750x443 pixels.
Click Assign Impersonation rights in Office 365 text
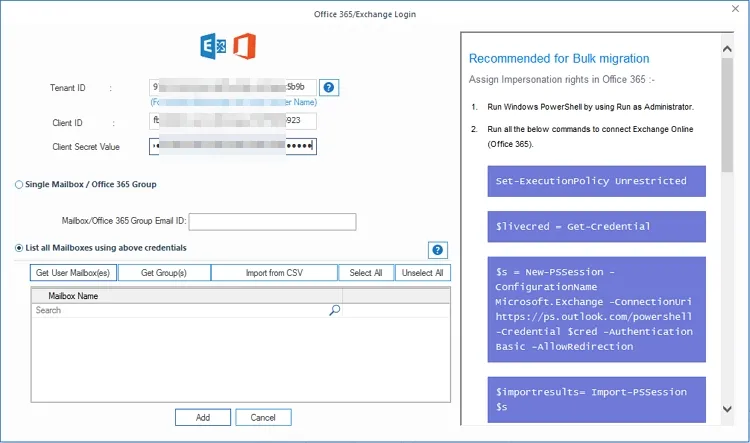[562, 79]
